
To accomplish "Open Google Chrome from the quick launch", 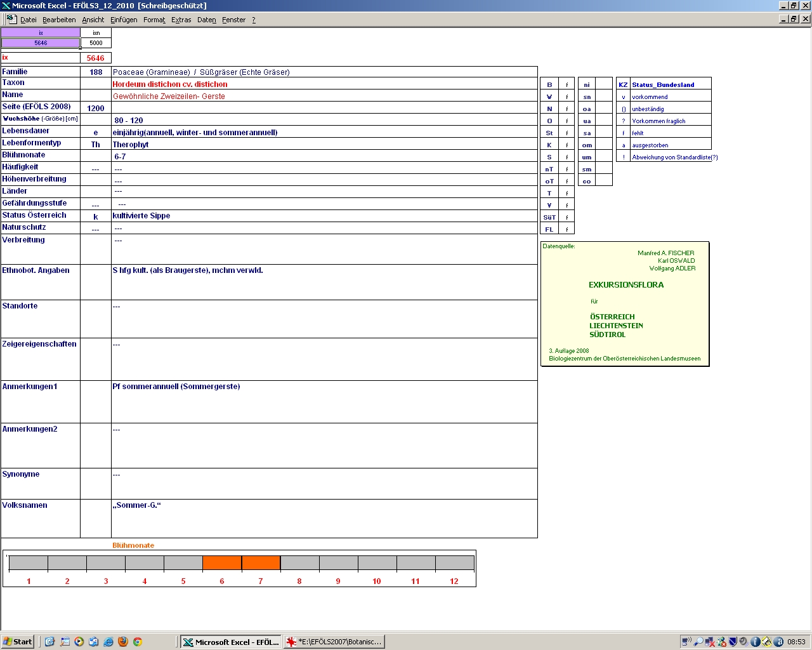I will (137, 642).
